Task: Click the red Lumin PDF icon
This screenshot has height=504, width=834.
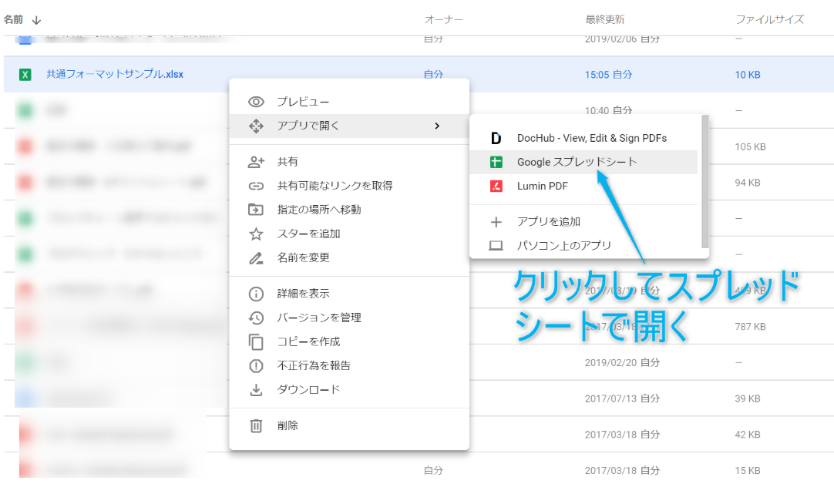Action: [496, 186]
